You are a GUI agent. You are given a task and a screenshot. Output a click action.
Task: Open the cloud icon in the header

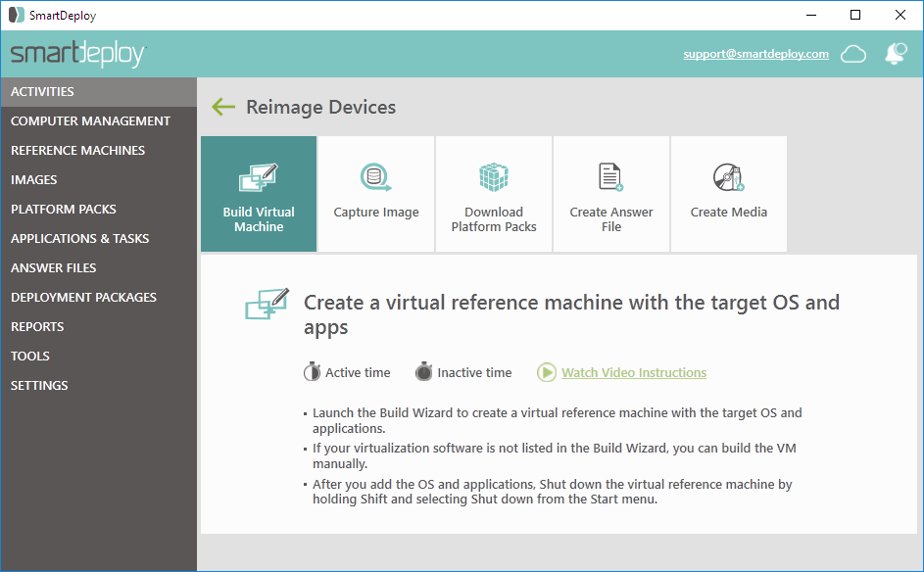[853, 54]
